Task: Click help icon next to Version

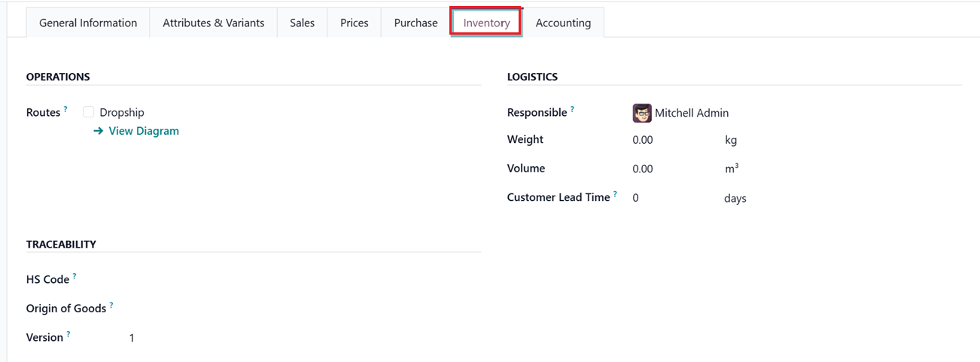Action: click(x=68, y=333)
